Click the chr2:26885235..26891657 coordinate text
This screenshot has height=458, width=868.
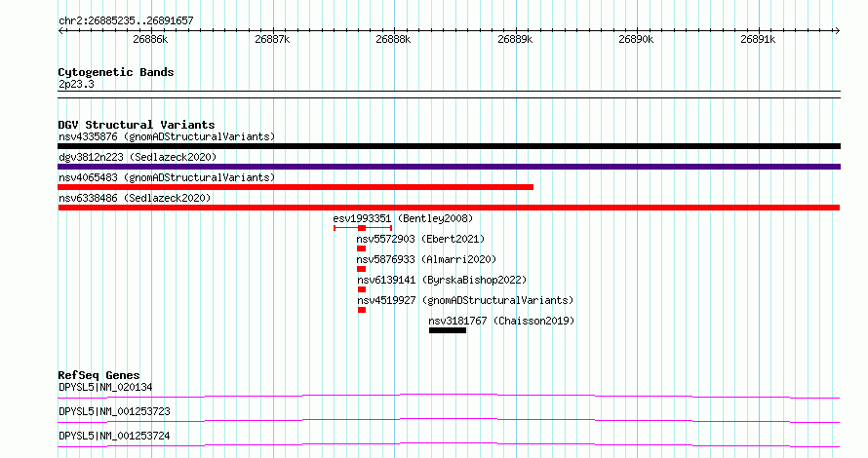(x=126, y=20)
